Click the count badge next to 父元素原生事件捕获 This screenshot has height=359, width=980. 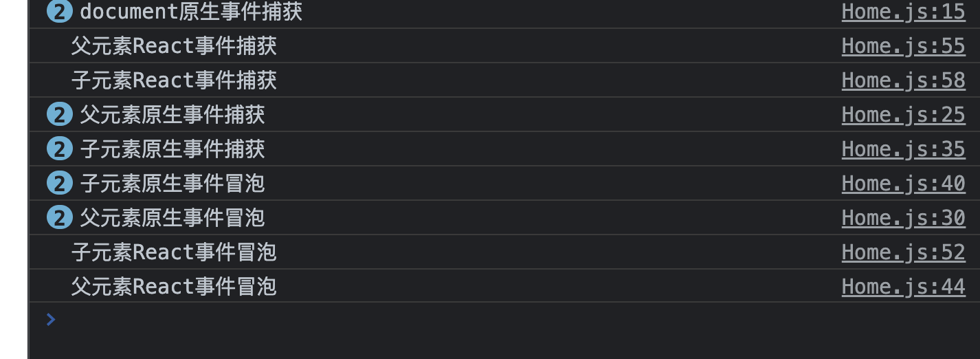(x=59, y=115)
